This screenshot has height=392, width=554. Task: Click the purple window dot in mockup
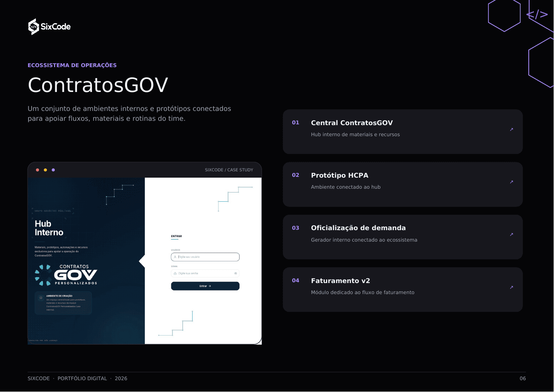53,170
